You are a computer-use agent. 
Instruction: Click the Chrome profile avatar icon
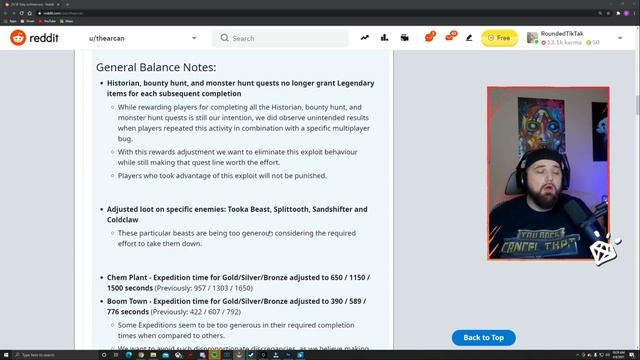626,13
